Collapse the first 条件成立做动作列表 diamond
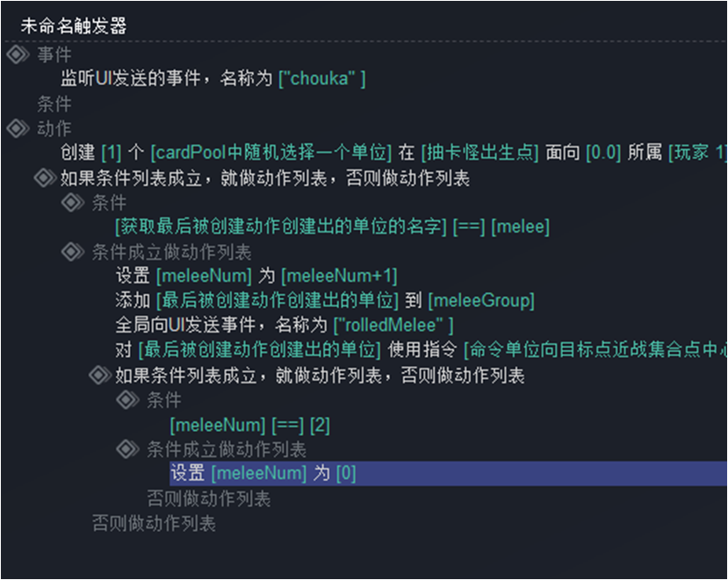728x580 pixels. (73, 252)
